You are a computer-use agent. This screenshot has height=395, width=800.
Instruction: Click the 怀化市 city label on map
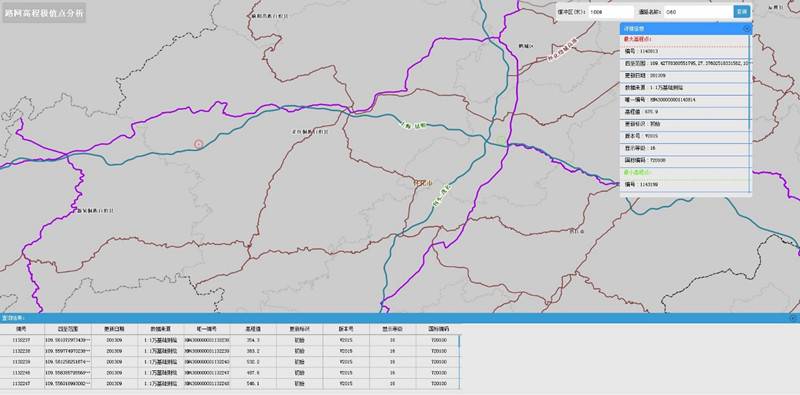coord(422,183)
